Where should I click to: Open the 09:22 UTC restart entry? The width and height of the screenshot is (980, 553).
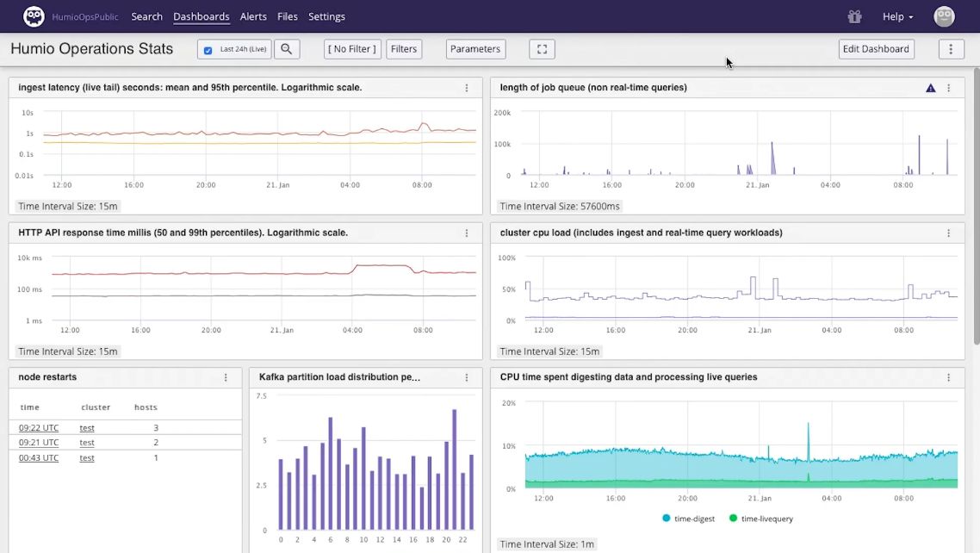coord(39,428)
